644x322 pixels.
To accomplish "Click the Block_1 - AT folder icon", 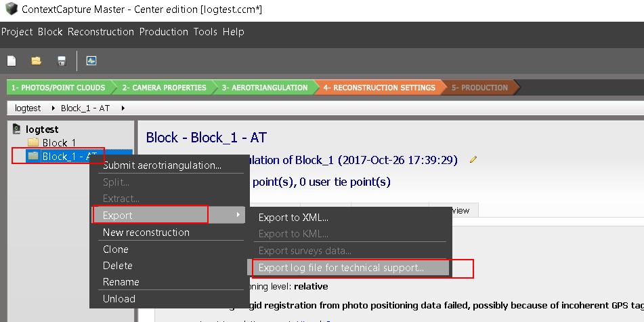I will coord(33,156).
